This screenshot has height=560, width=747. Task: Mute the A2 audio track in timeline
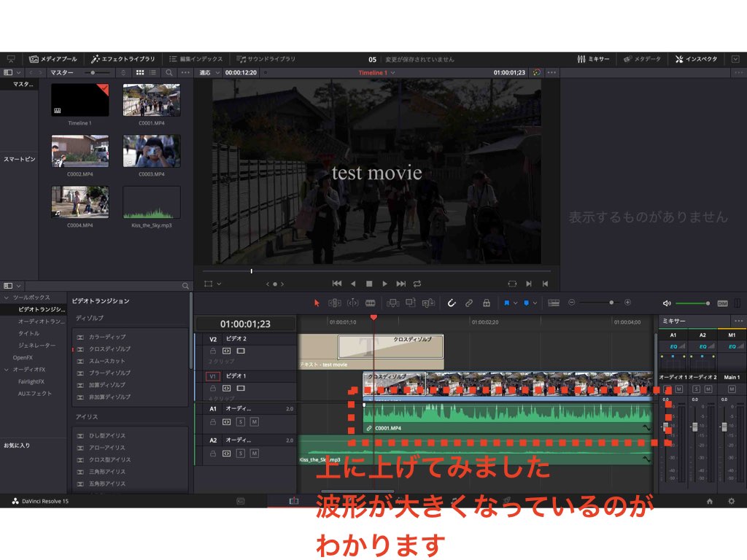[x=255, y=454]
